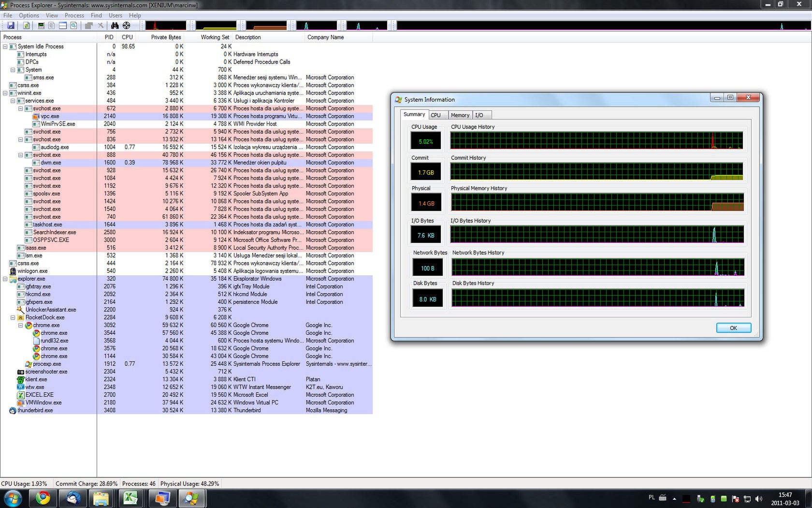This screenshot has width=812, height=508.
Task: Click the vpc.exe process icon
Action: [36, 116]
